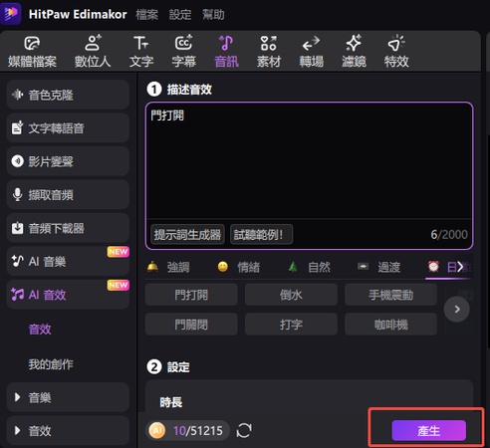
Task: Open the 數位人 digital human panel
Action: (93, 52)
